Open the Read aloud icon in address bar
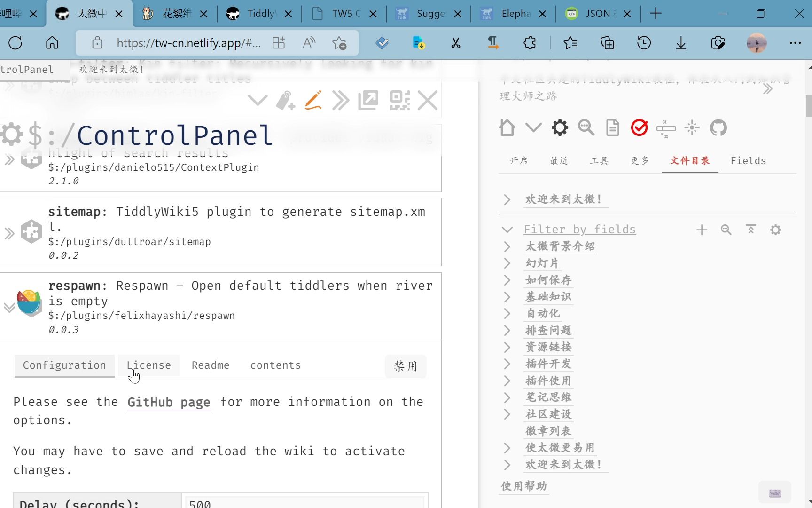 coord(309,43)
